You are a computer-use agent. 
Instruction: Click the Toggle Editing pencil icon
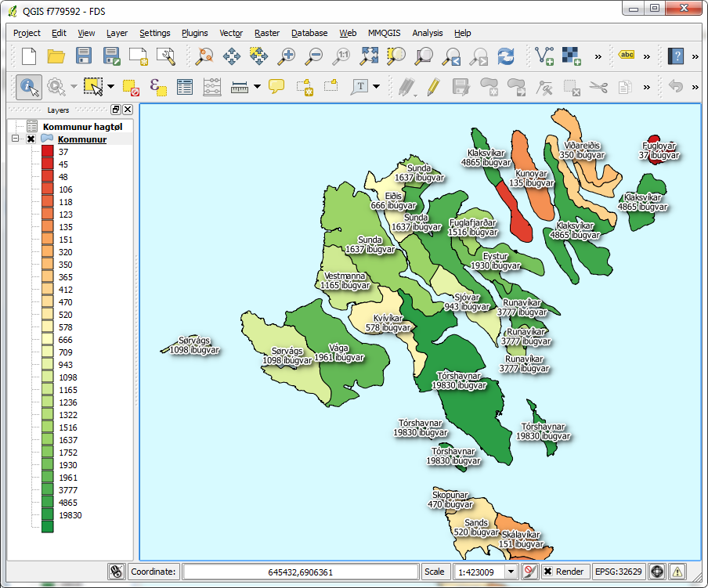[433, 87]
